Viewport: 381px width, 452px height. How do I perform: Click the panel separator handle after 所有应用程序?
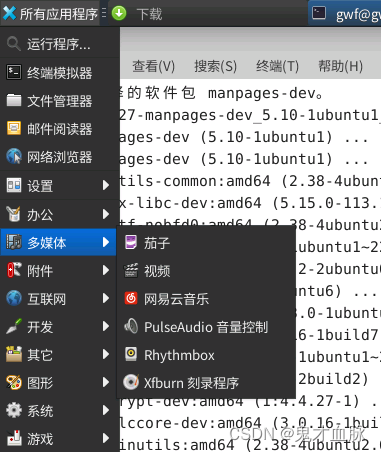[x=104, y=13]
